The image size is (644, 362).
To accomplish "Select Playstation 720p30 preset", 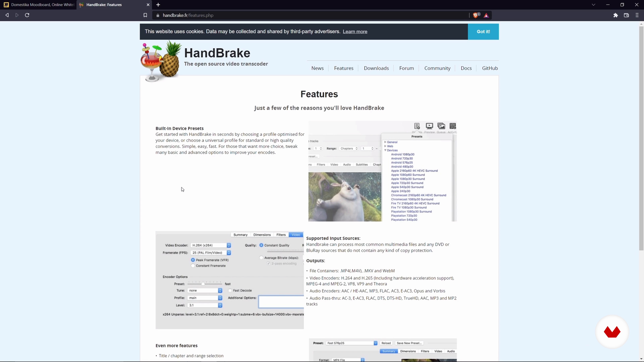I will [x=404, y=216].
